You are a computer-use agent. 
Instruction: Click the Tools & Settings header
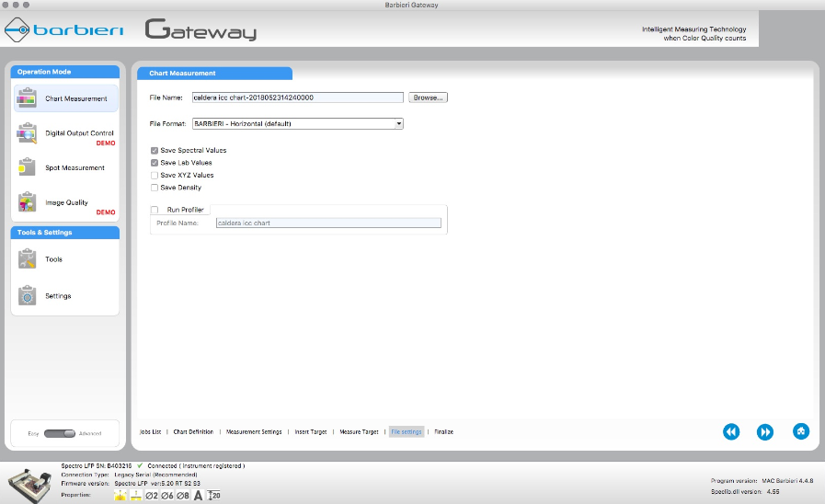point(65,233)
